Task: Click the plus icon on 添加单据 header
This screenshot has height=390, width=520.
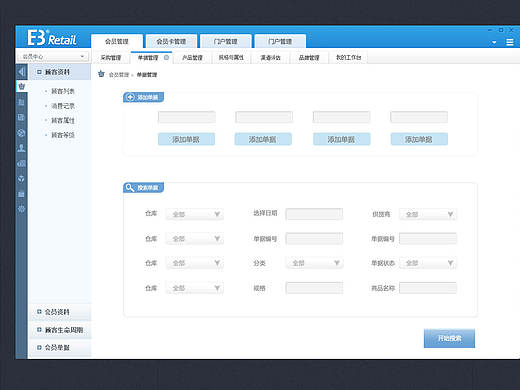Action: (x=131, y=97)
